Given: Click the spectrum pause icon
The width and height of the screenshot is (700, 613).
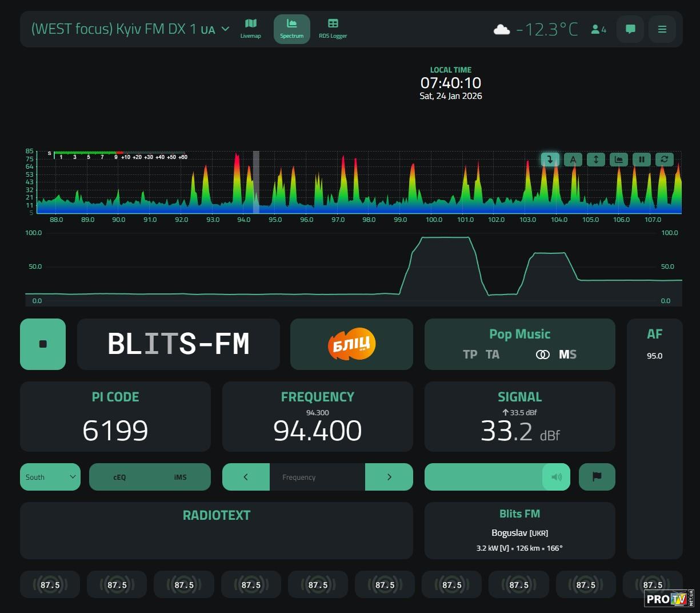Looking at the screenshot, I should click(x=642, y=160).
